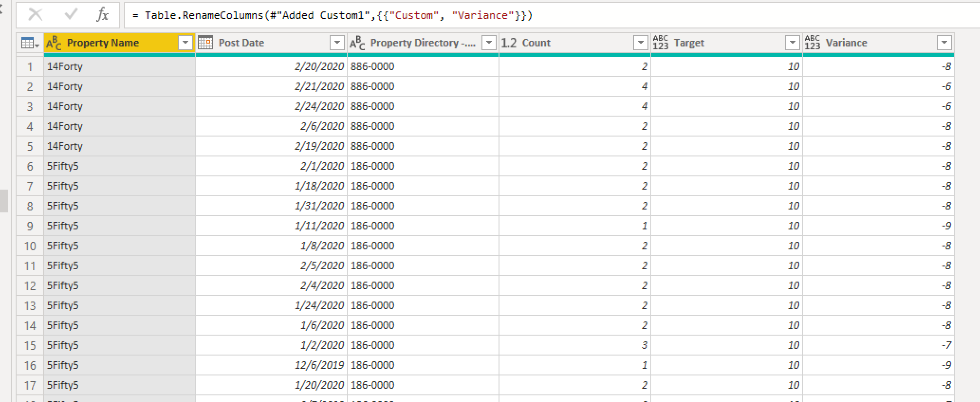
Task: Select row number 17
Action: 30,385
